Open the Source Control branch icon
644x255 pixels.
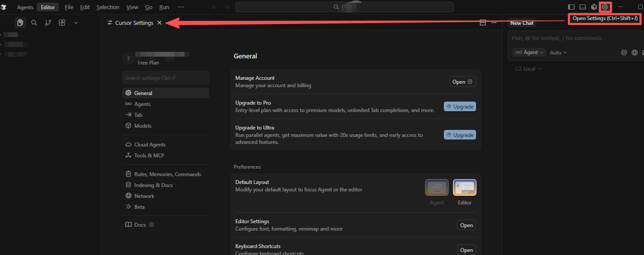pyautogui.click(x=48, y=23)
